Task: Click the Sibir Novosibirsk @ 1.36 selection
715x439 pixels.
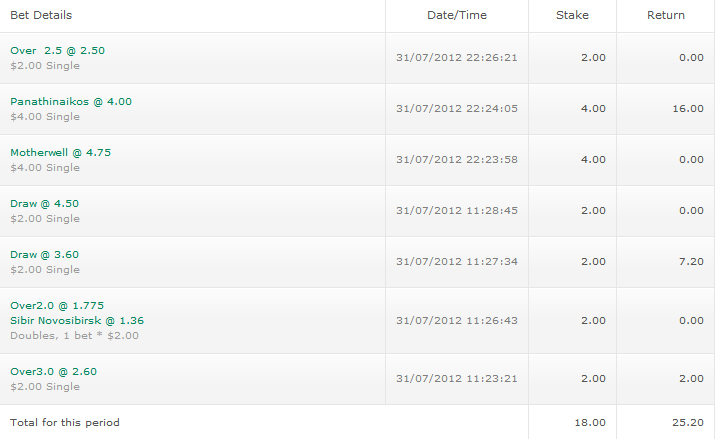Action: click(x=77, y=320)
